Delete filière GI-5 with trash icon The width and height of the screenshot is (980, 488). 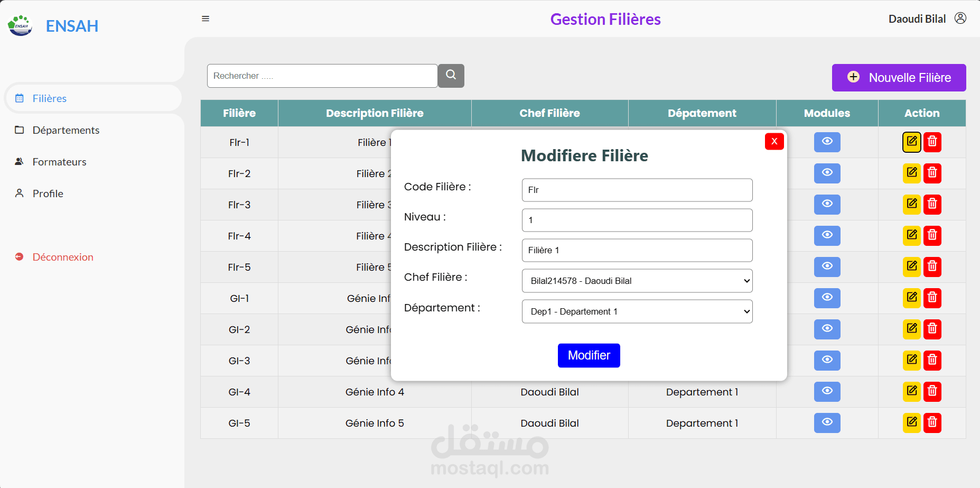[932, 422]
